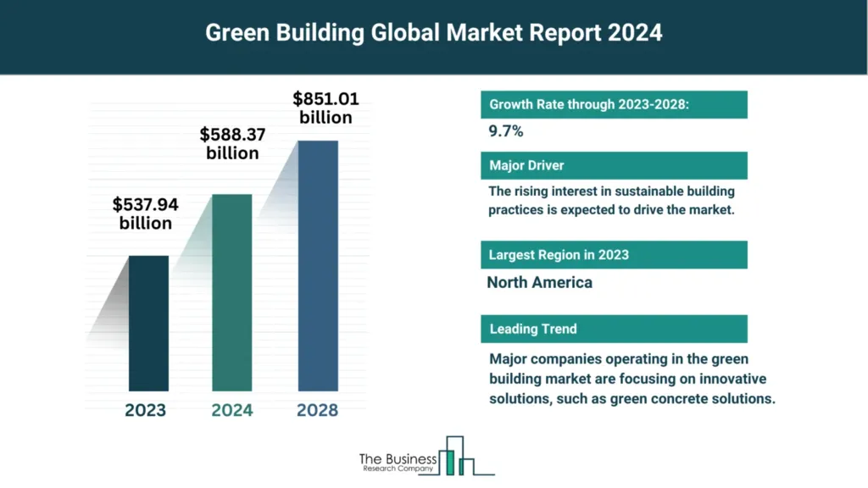The height and width of the screenshot is (488, 868).
Task: Click the North America text
Action: pos(539,282)
